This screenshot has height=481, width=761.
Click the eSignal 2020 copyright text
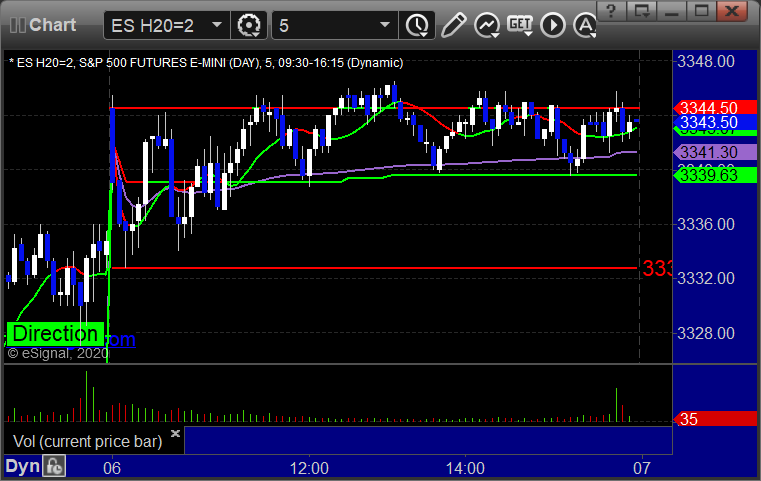pyautogui.click(x=58, y=353)
